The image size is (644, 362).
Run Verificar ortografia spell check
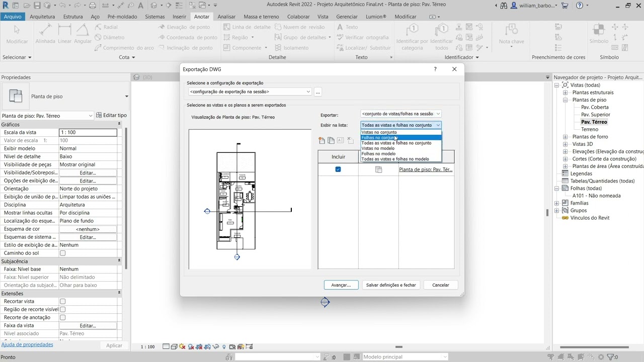pos(362,37)
